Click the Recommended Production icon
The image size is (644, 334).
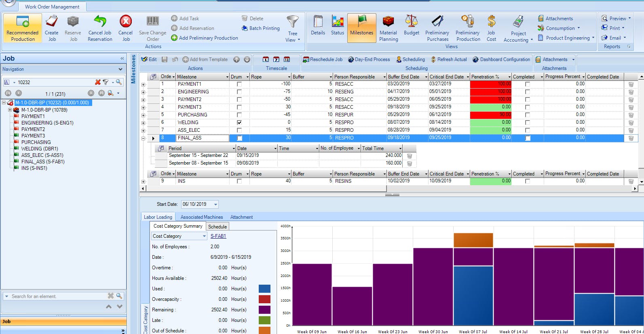(x=23, y=22)
